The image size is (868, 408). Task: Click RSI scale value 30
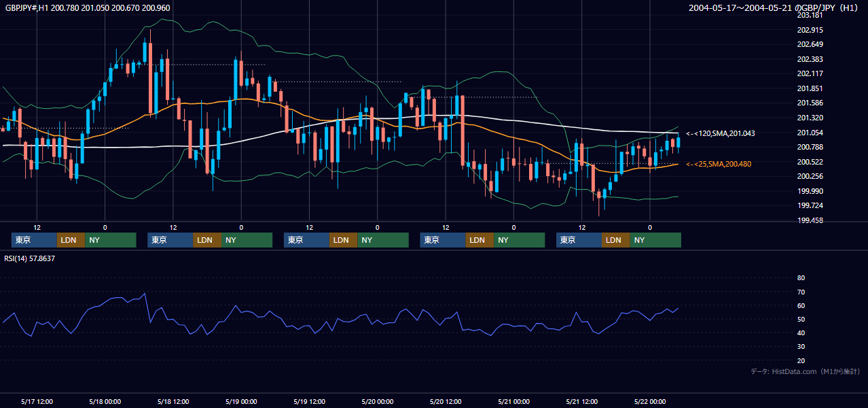tap(801, 347)
